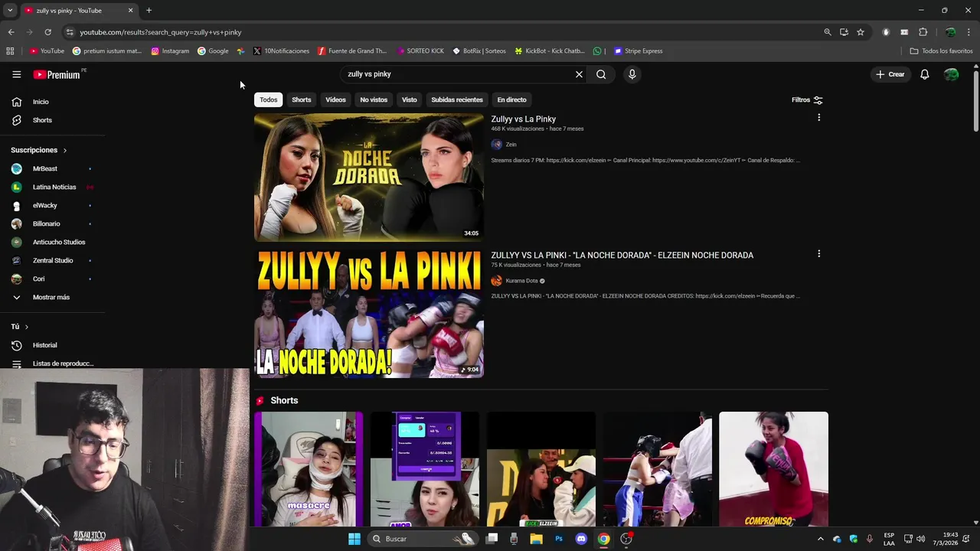Expand the Suscripciones section arrow
Screen dimensions: 980x551
pyautogui.click(x=65, y=150)
